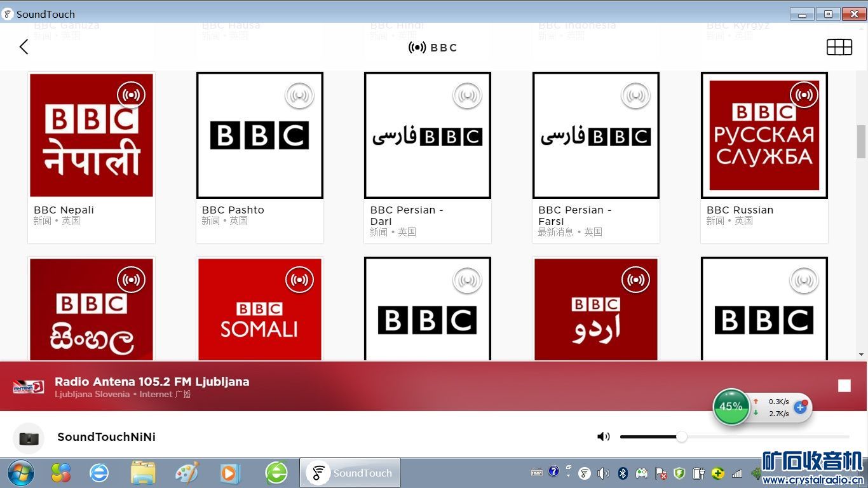This screenshot has height=488, width=868.
Task: Click the "BBC Russian" station name
Action: pos(740,210)
